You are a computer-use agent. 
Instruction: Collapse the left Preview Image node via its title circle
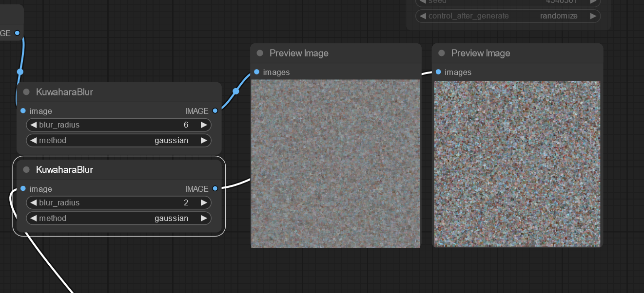point(259,53)
